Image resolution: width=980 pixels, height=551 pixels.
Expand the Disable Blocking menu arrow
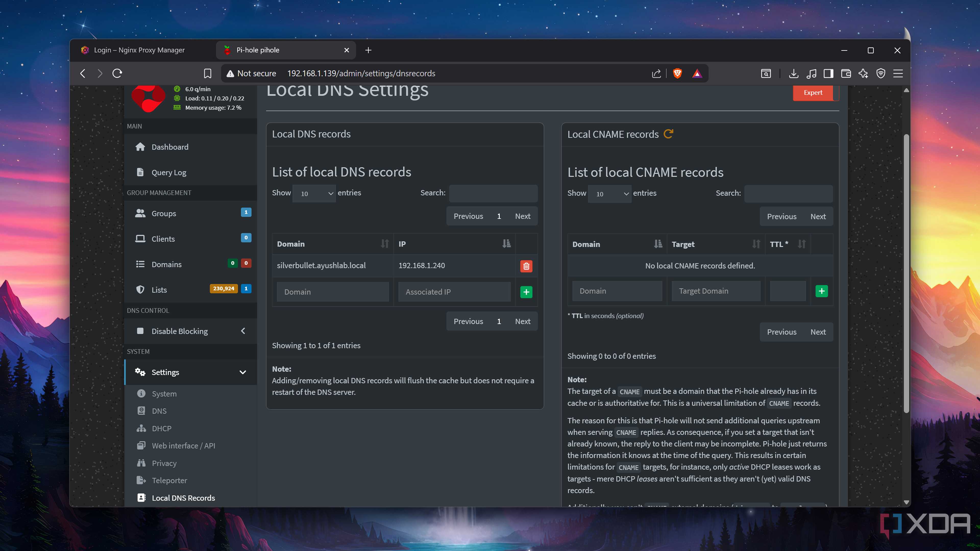(x=243, y=331)
